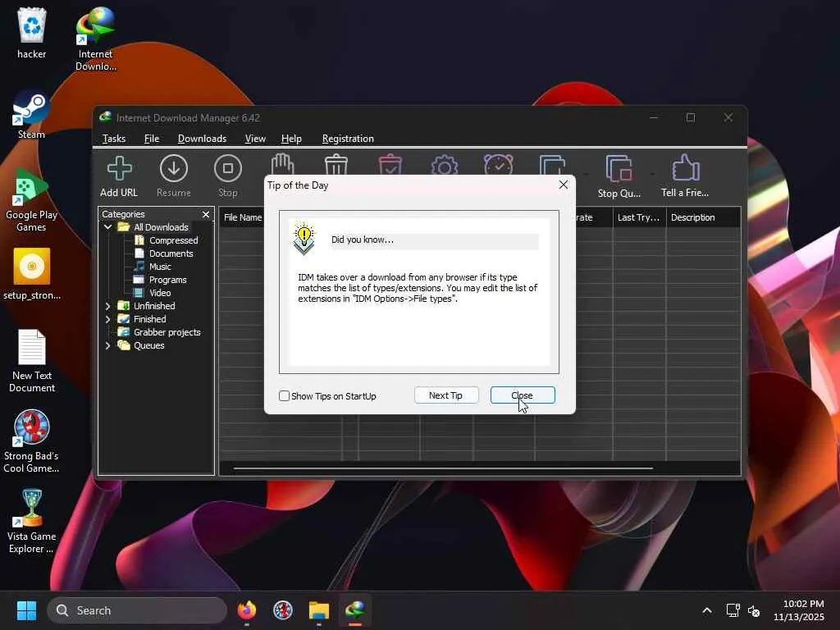Open the File menu
840x630 pixels.
pos(152,139)
